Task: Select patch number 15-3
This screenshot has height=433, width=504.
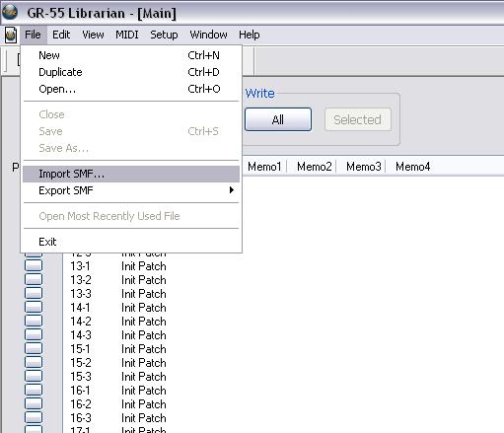Action: [81, 377]
